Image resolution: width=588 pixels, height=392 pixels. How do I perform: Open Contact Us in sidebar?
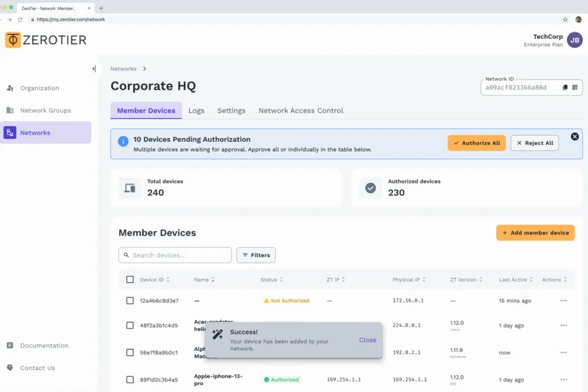[37, 368]
